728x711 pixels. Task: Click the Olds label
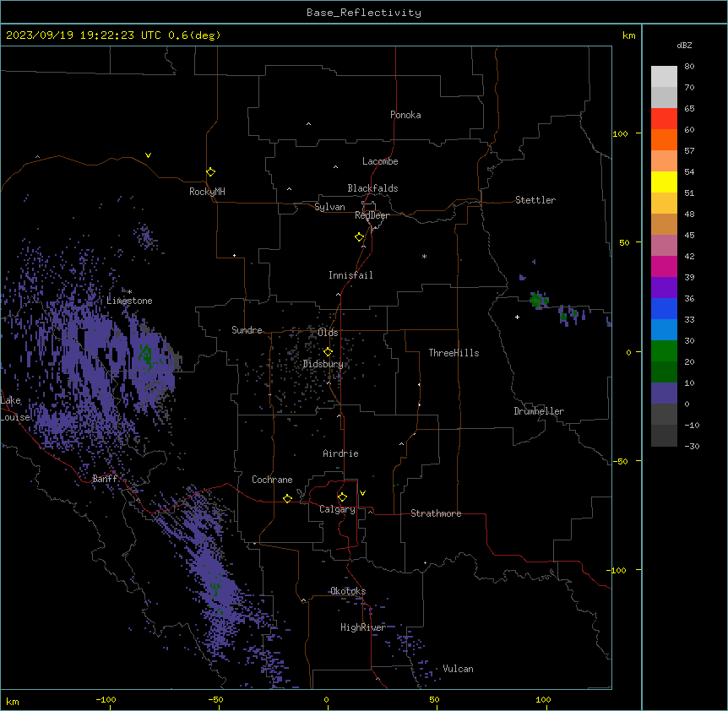[x=328, y=333]
